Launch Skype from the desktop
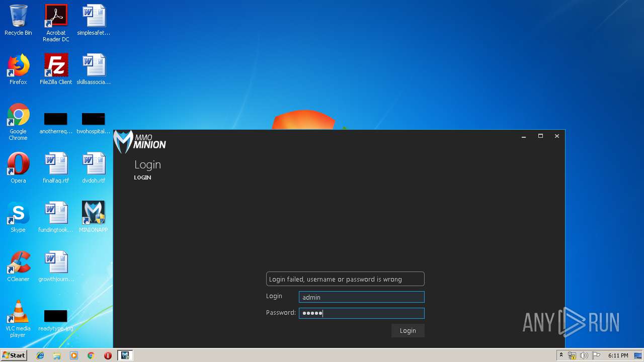This screenshot has width=644, height=362. [18, 217]
